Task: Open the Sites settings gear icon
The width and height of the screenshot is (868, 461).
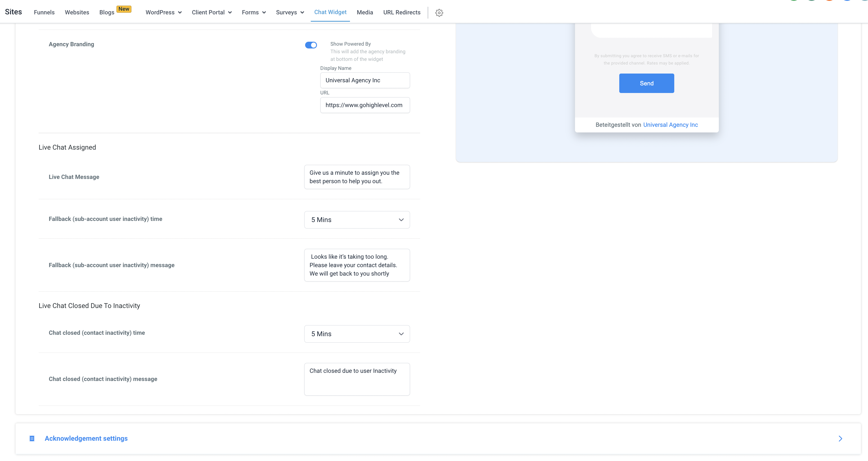Action: (x=439, y=13)
